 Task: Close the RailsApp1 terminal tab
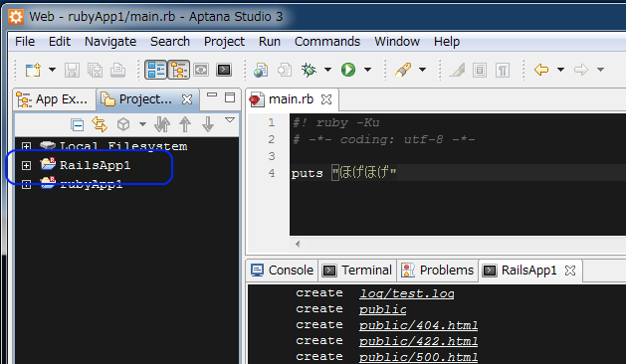[570, 271]
